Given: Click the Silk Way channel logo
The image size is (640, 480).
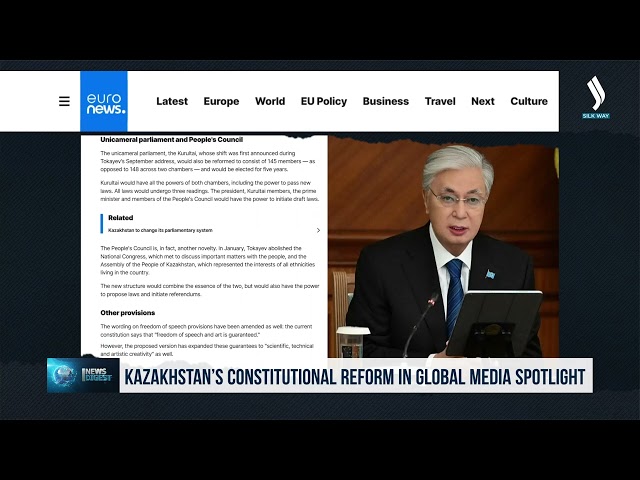Looking at the screenshot, I should (x=596, y=97).
